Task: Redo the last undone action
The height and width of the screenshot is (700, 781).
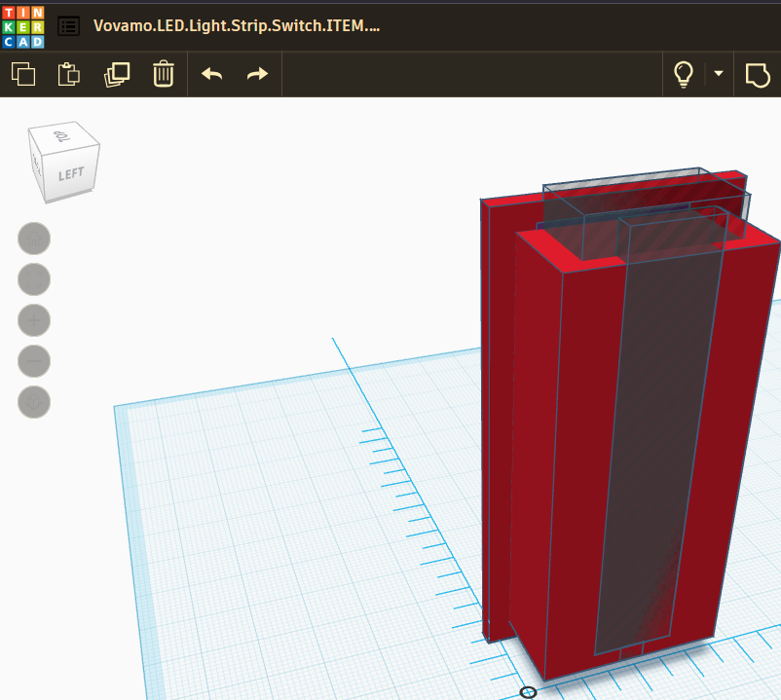Action: [x=257, y=74]
